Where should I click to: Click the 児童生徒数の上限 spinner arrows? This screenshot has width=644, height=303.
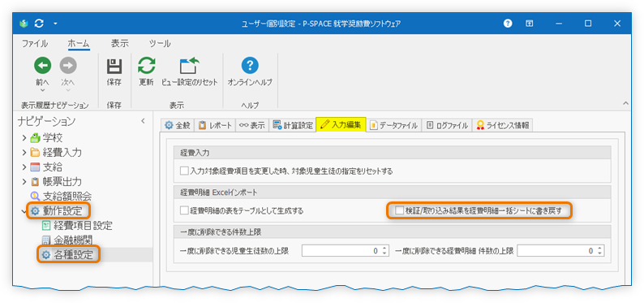click(x=384, y=250)
